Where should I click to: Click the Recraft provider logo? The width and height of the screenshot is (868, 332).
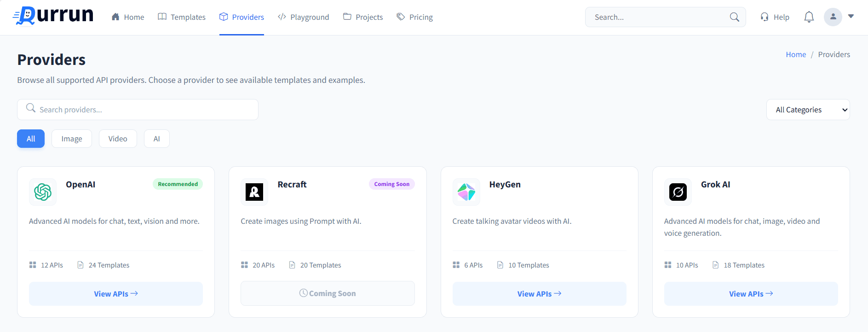(254, 192)
